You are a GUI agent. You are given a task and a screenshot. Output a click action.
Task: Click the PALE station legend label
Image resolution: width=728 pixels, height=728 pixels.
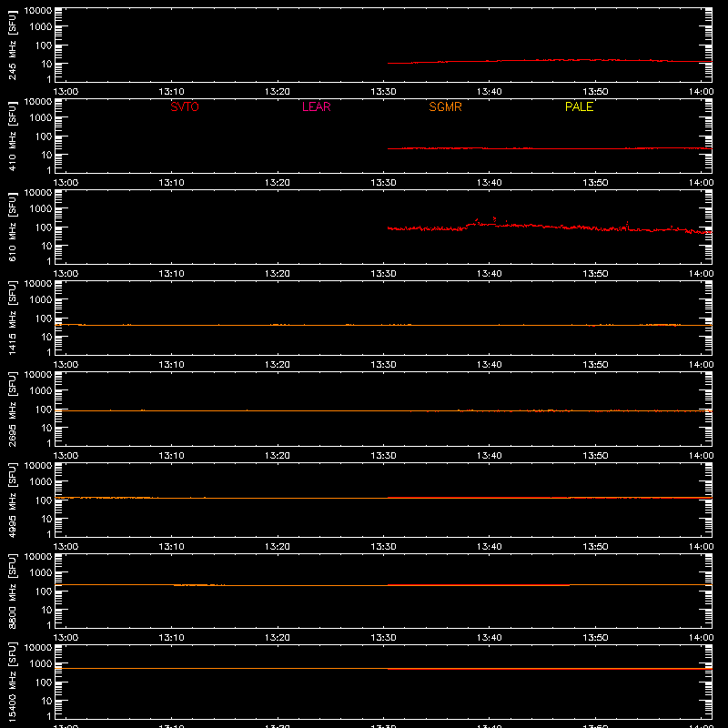579,106
